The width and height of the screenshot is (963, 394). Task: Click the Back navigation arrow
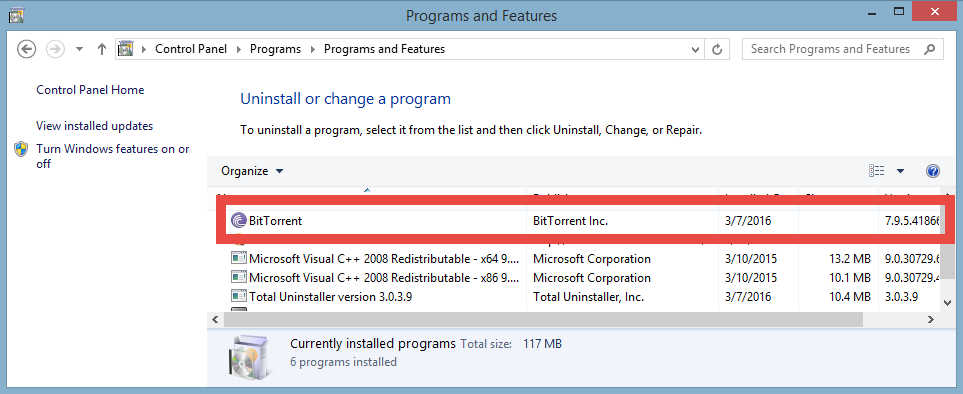click(26, 49)
